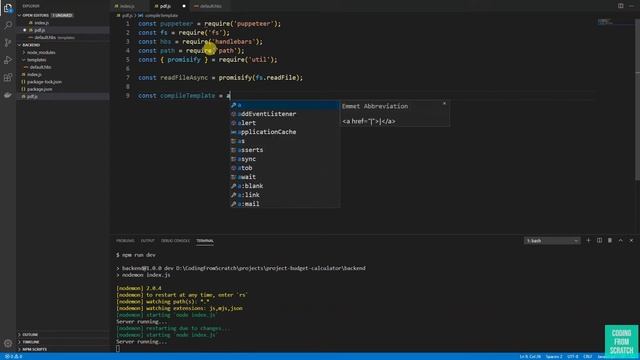Choose async from the suggestion list

(284, 159)
